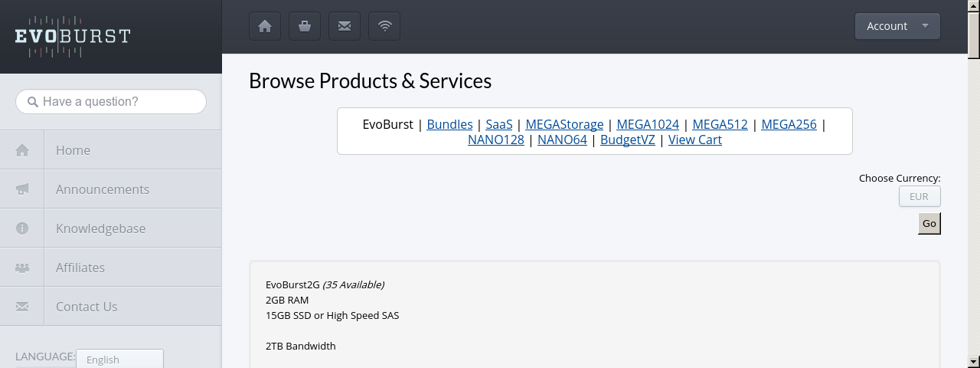980x368 pixels.
Task: Open the Account dropdown menu
Action: (897, 26)
